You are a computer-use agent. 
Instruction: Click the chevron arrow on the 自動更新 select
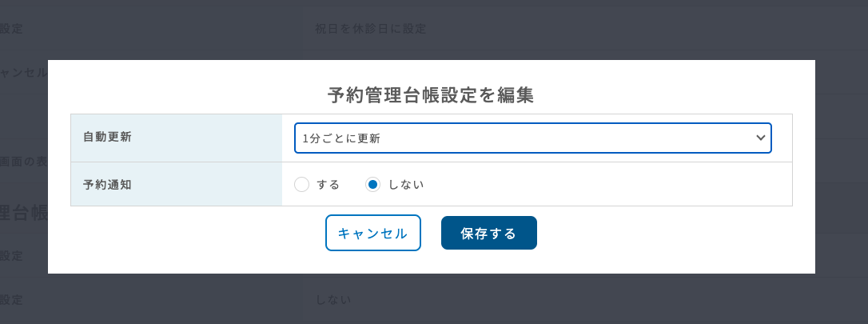760,138
